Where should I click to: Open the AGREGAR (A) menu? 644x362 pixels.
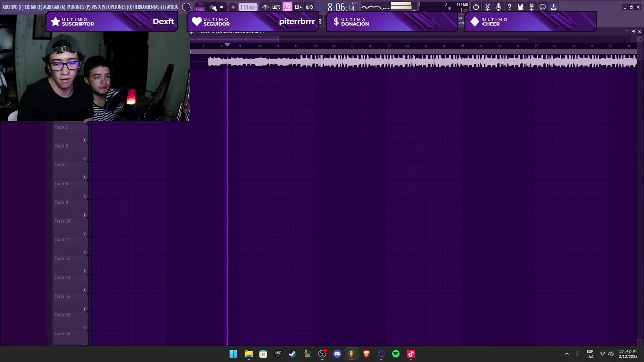tap(54, 7)
